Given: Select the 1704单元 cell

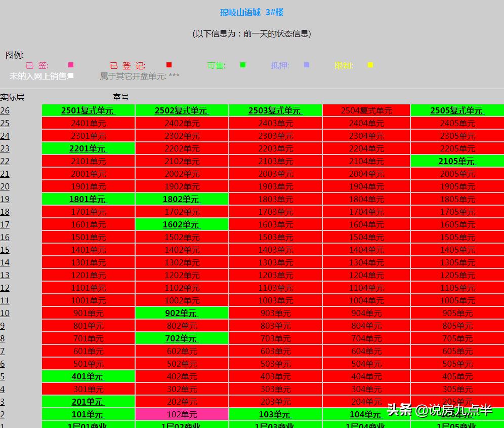Looking at the screenshot, I should (366, 212).
